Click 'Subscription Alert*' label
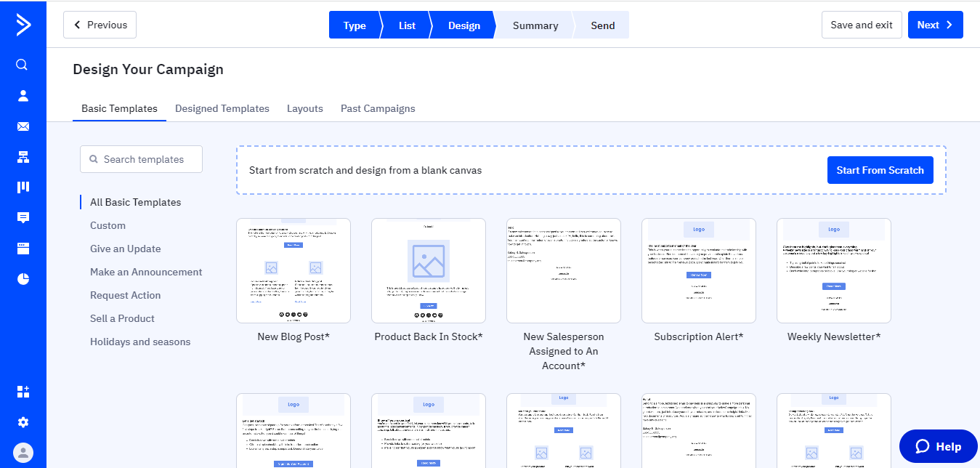The image size is (980, 468). (699, 336)
